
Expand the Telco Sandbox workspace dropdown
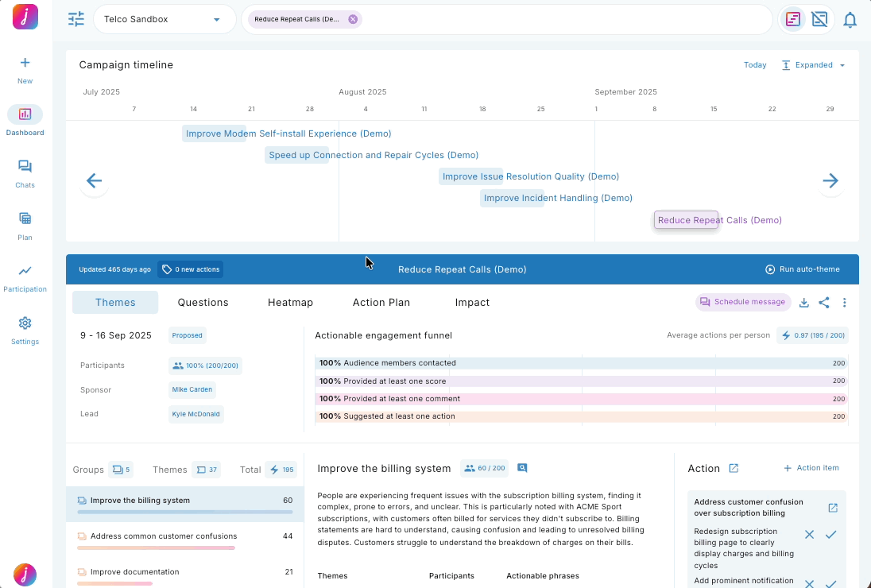[x=216, y=20]
